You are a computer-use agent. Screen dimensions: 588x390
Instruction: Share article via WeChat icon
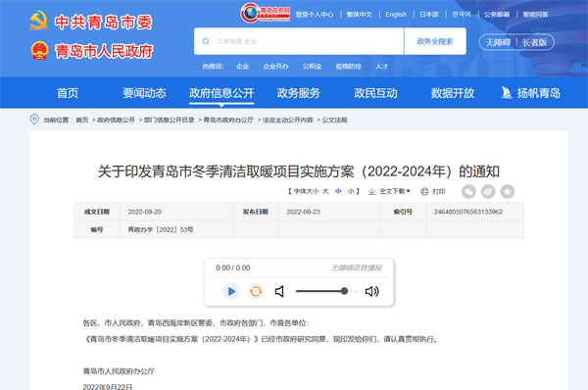pos(468,192)
